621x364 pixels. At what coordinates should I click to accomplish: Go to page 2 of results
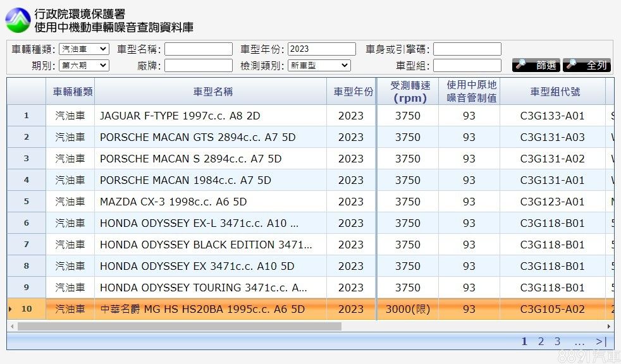pyautogui.click(x=541, y=342)
